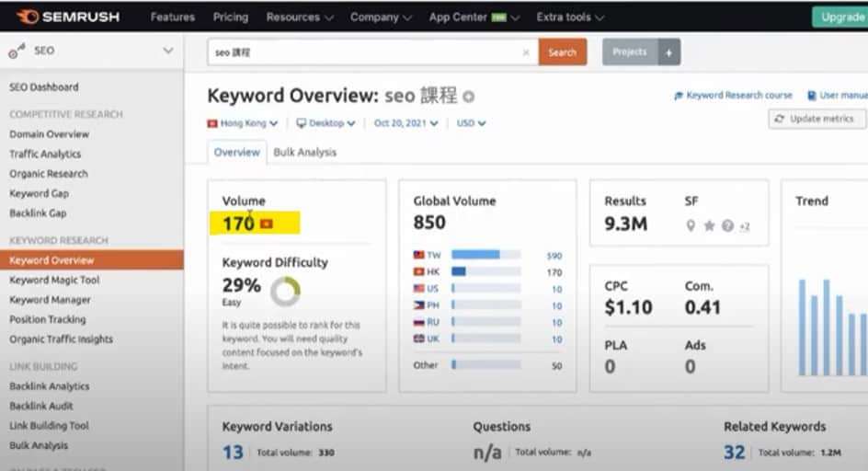Open Keyword Manager in the sidebar
Viewport: 868px width, 471px height.
tap(50, 299)
